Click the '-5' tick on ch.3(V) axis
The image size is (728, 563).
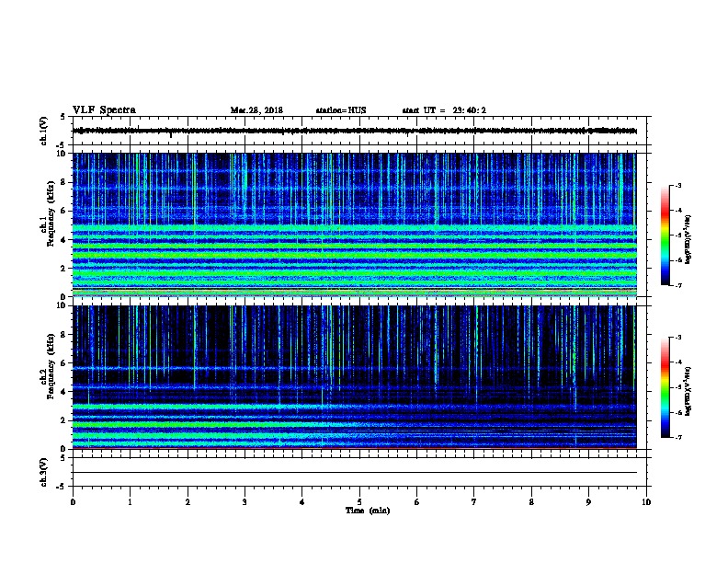[61, 487]
